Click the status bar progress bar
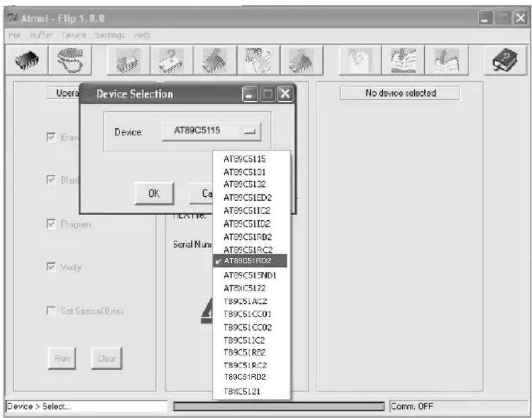532x418 pixels. coord(279,406)
